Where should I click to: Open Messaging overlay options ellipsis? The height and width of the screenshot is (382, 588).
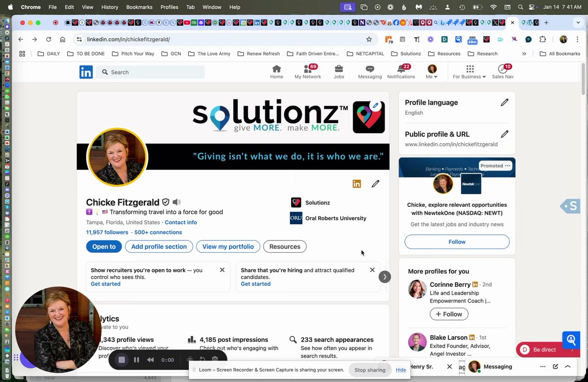(x=543, y=366)
